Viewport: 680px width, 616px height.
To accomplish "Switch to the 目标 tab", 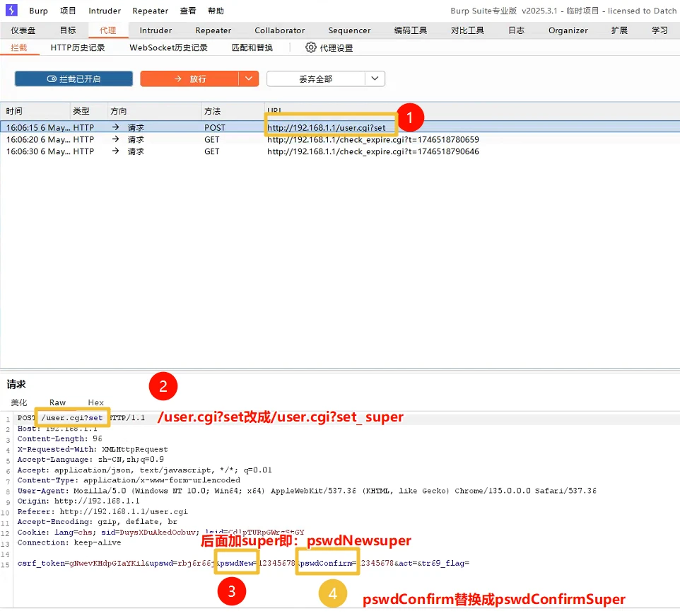I will [68, 30].
